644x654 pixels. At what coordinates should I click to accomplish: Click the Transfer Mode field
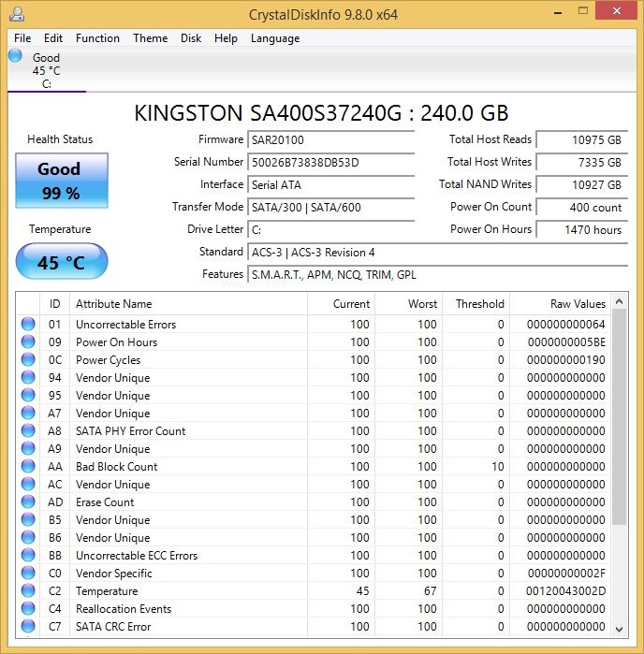[331, 208]
